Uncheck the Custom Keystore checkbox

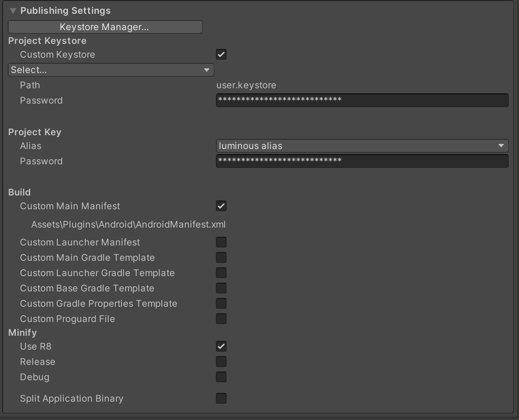[x=221, y=55]
